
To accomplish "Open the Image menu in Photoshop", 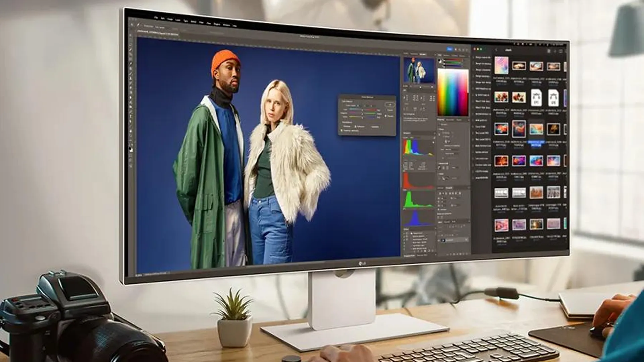I will [170, 19].
